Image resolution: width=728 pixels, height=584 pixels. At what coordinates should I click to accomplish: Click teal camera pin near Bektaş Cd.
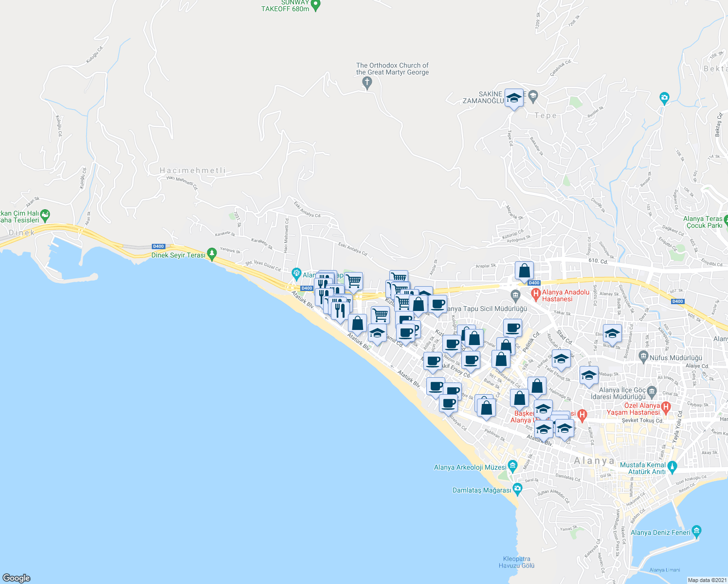click(664, 98)
